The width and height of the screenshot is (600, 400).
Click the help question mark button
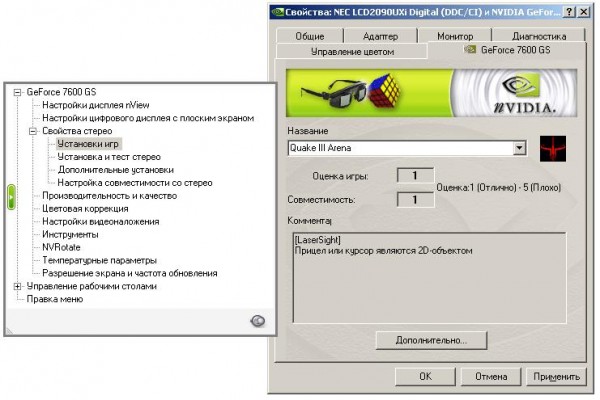569,12
